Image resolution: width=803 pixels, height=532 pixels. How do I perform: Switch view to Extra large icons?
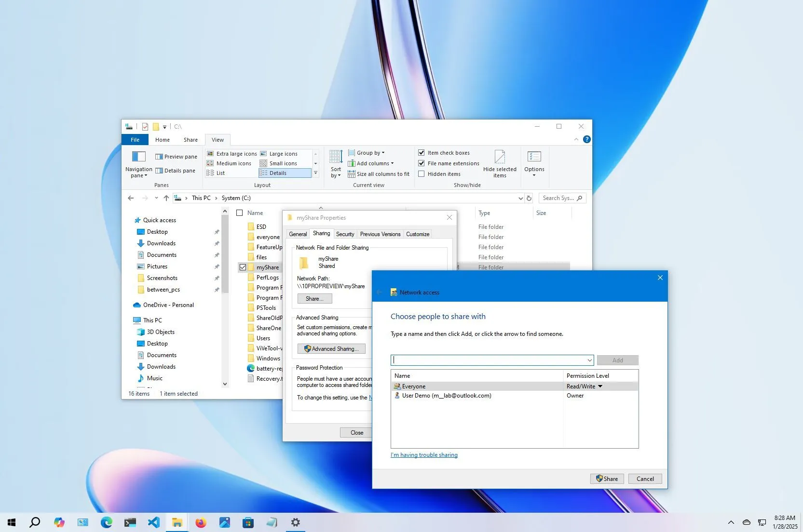pos(232,153)
